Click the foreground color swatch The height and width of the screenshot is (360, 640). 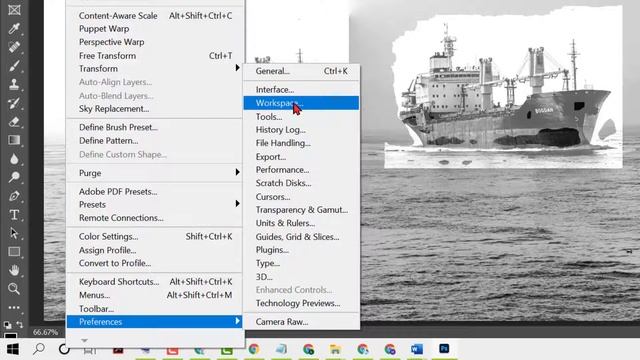tap(11, 336)
